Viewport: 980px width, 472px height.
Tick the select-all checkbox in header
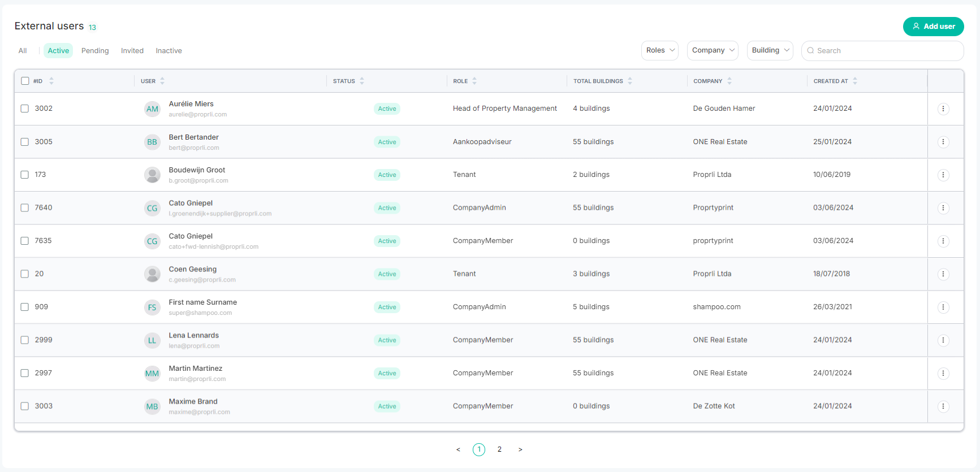tap(25, 81)
